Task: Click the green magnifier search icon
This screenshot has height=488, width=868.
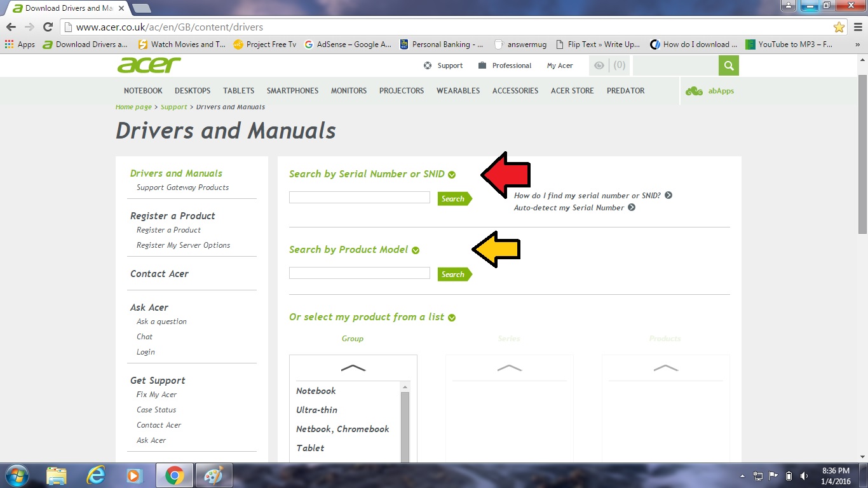Action: coord(729,65)
